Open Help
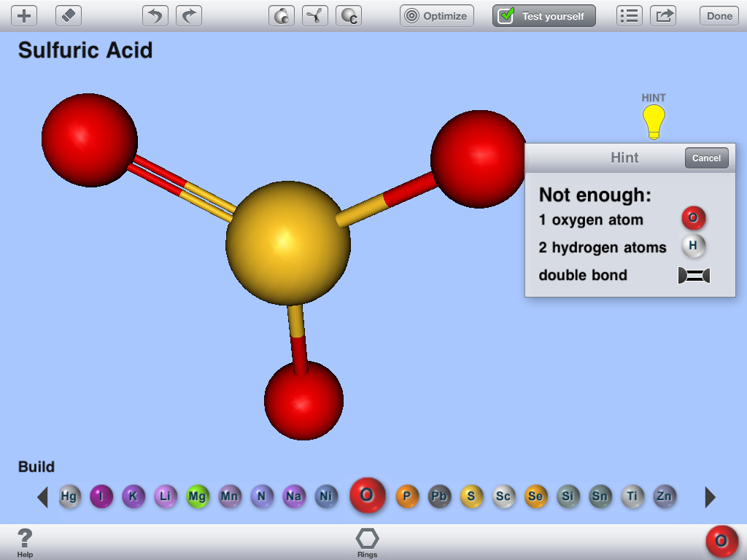This screenshot has height=560, width=747. [x=26, y=541]
